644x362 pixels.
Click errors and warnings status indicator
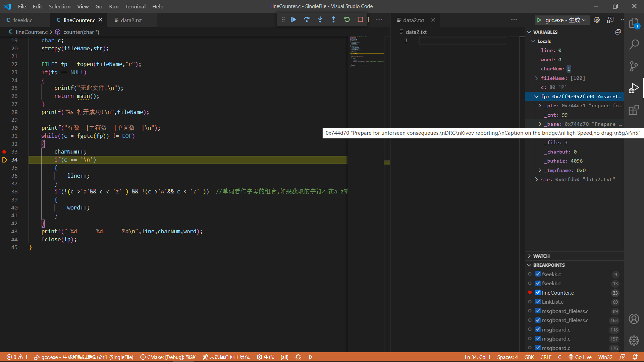[17, 357]
